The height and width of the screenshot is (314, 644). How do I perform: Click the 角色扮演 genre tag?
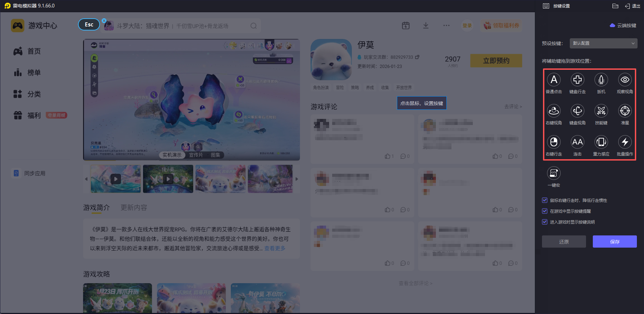(x=321, y=87)
